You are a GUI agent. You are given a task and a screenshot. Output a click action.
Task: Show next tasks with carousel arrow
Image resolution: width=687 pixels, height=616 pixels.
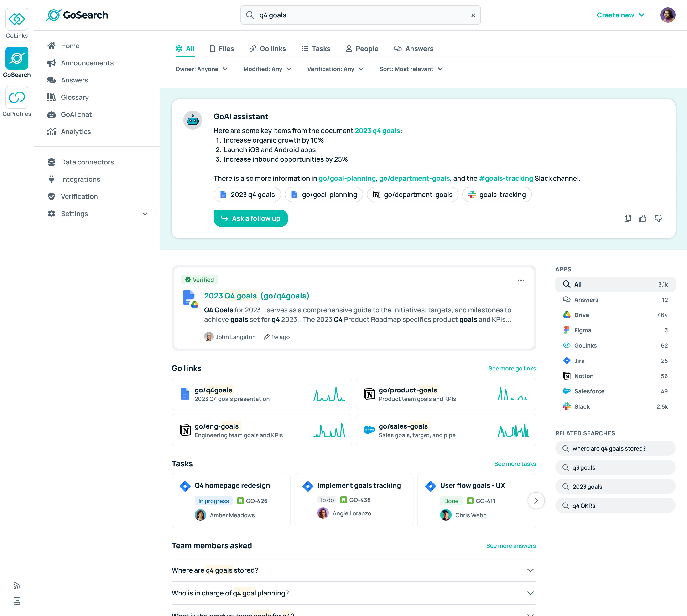pyautogui.click(x=536, y=501)
